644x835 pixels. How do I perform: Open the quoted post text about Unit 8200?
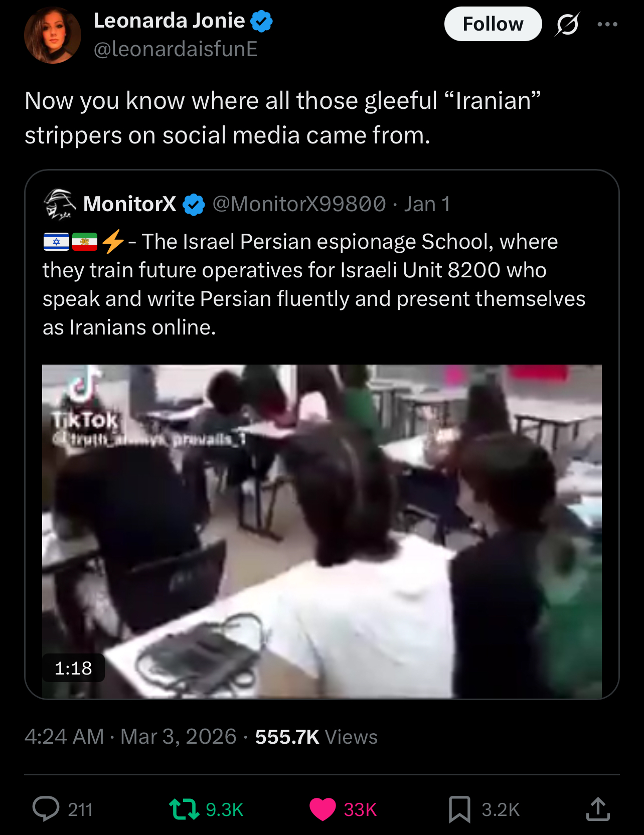(314, 284)
